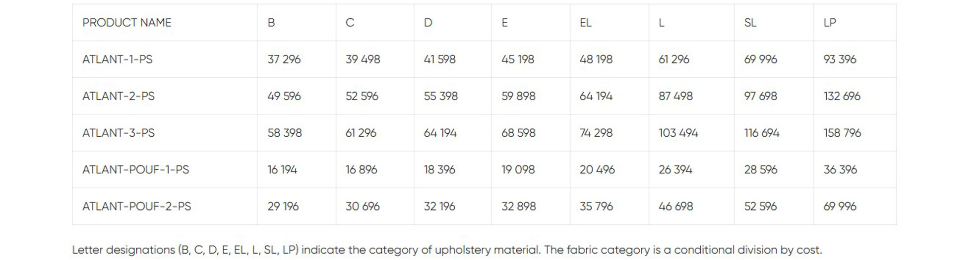980x260 pixels.
Task: Select the ATLANT-1-PS product name cell
Action: click(117, 59)
